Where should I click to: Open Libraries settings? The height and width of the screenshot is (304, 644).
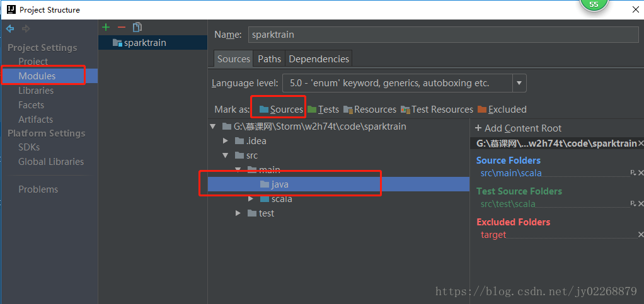(x=36, y=91)
